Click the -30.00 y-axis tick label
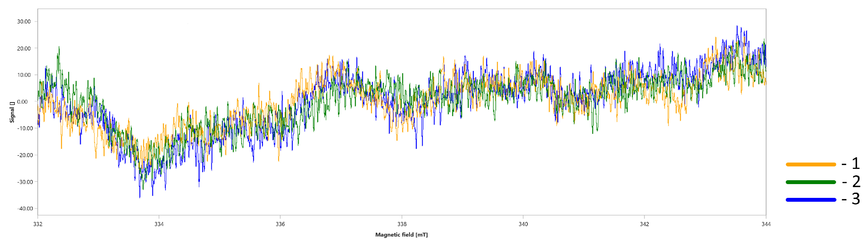868x247 pixels. (25, 182)
